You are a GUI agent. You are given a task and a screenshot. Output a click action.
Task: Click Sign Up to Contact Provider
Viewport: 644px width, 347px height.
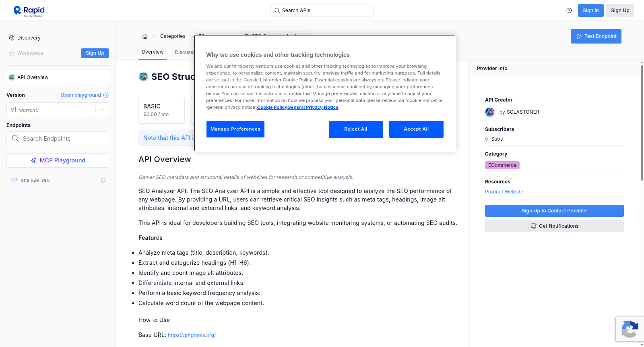pyautogui.click(x=554, y=211)
